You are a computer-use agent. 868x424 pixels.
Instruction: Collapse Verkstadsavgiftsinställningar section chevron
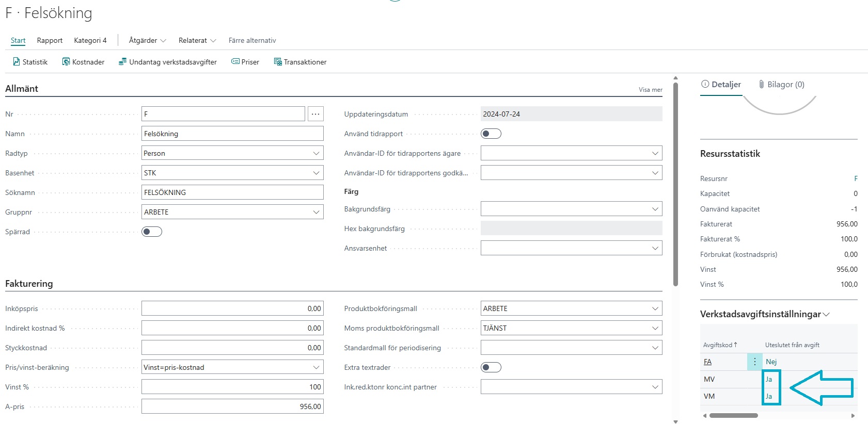[826, 315]
